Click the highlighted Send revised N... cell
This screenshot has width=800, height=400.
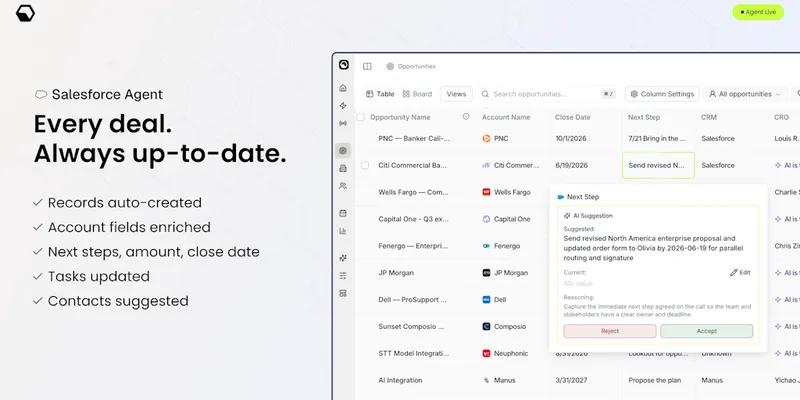(x=658, y=165)
